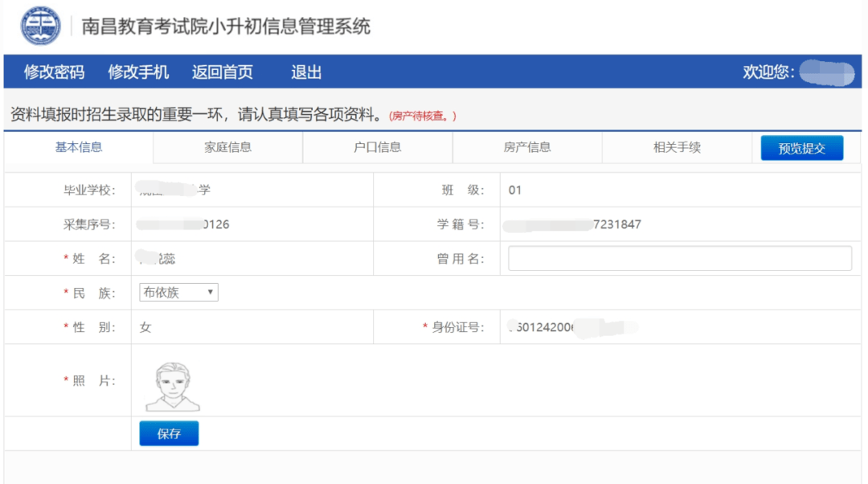Image resolution: width=868 pixels, height=484 pixels.
Task: Click the student photo thumbnail
Action: click(x=173, y=387)
